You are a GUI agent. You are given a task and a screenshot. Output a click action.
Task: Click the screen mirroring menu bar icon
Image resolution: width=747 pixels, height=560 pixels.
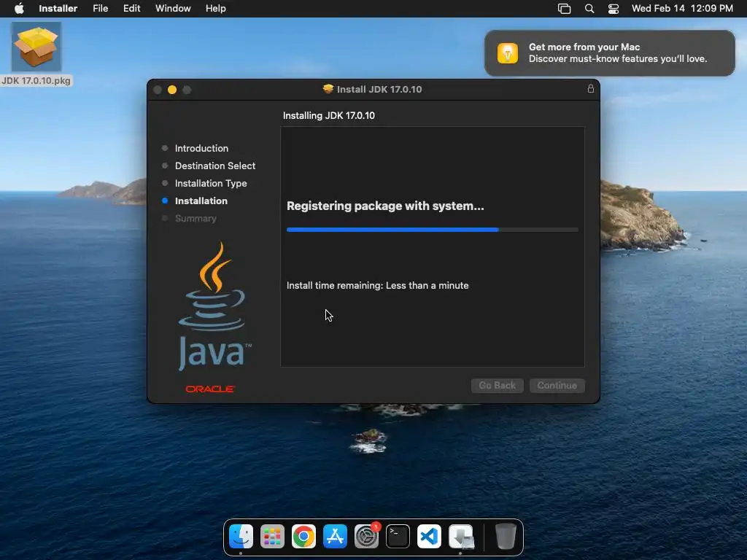(564, 9)
